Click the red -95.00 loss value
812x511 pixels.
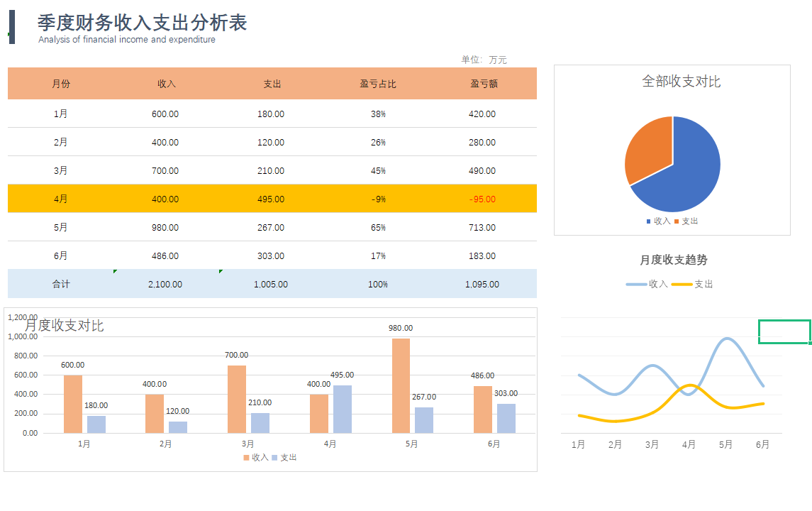tap(482, 199)
